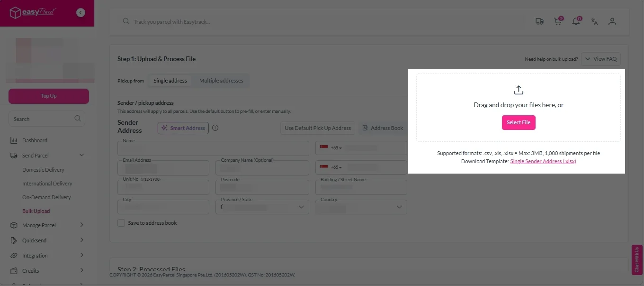644x286 pixels.
Task: View notifications via the bell icon
Action: 576,21
